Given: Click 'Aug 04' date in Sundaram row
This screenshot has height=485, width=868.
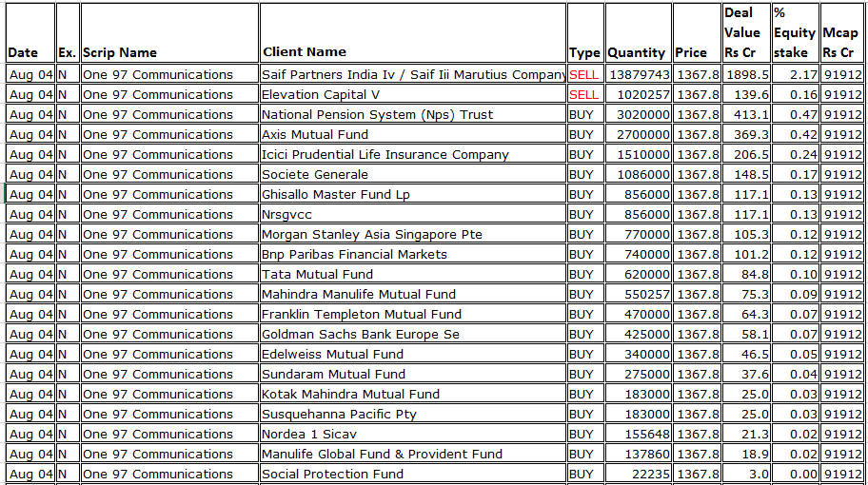Looking at the screenshot, I should 30,374.
